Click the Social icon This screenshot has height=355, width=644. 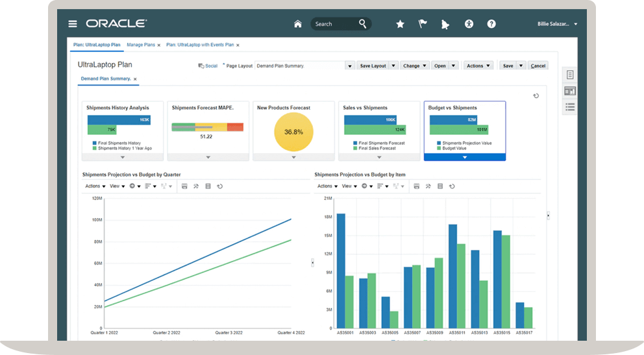click(x=201, y=66)
